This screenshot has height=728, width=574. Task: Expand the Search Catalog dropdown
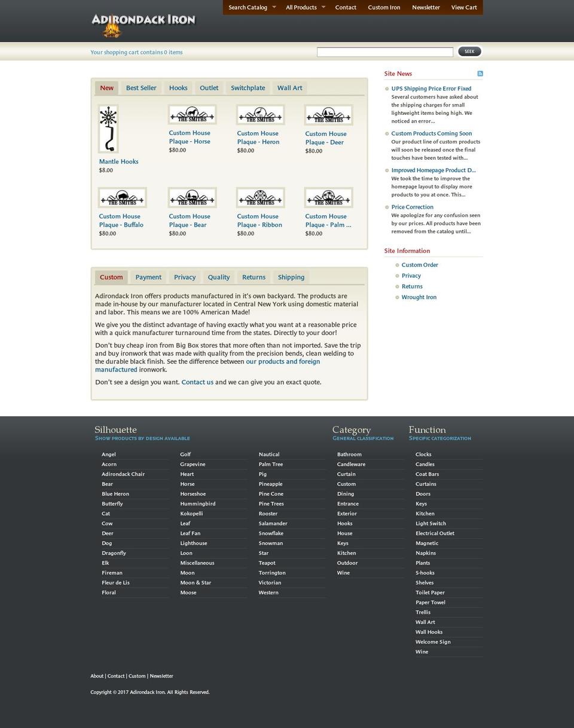[248, 8]
